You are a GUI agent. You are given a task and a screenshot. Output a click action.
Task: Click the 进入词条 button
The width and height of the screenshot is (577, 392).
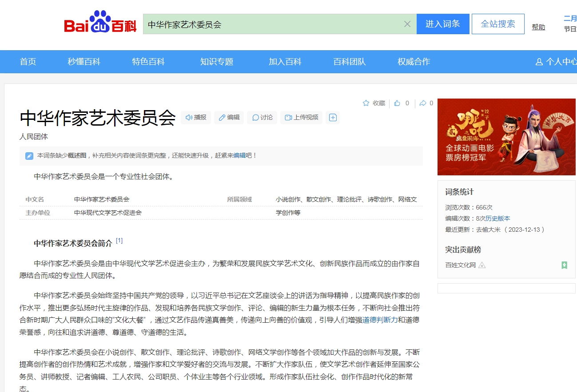coord(442,24)
